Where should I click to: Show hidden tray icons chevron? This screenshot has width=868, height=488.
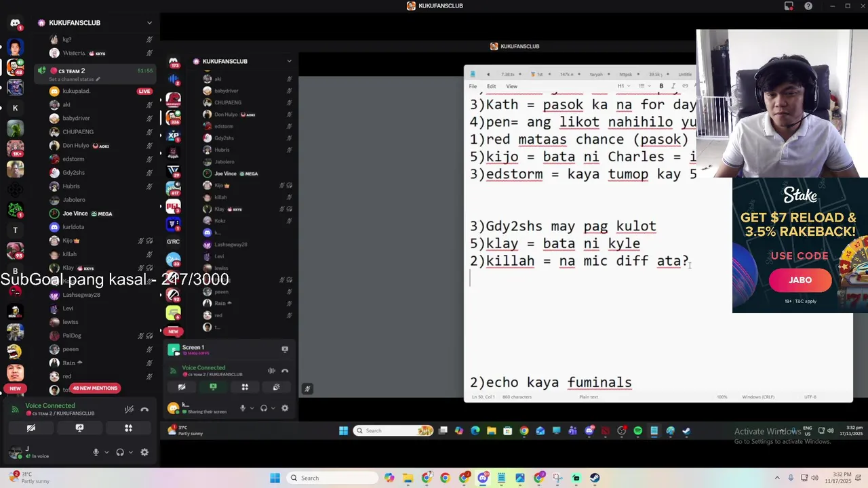[x=777, y=478]
